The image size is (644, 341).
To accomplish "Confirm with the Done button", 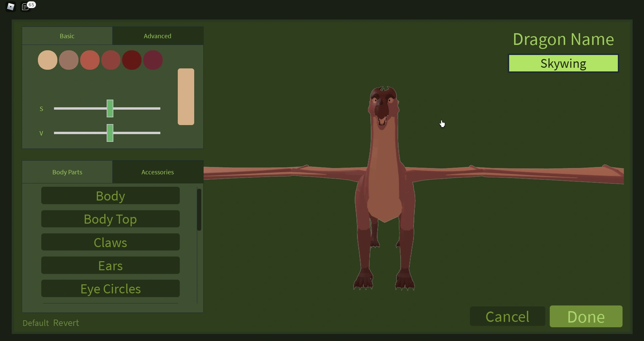I will tap(586, 316).
